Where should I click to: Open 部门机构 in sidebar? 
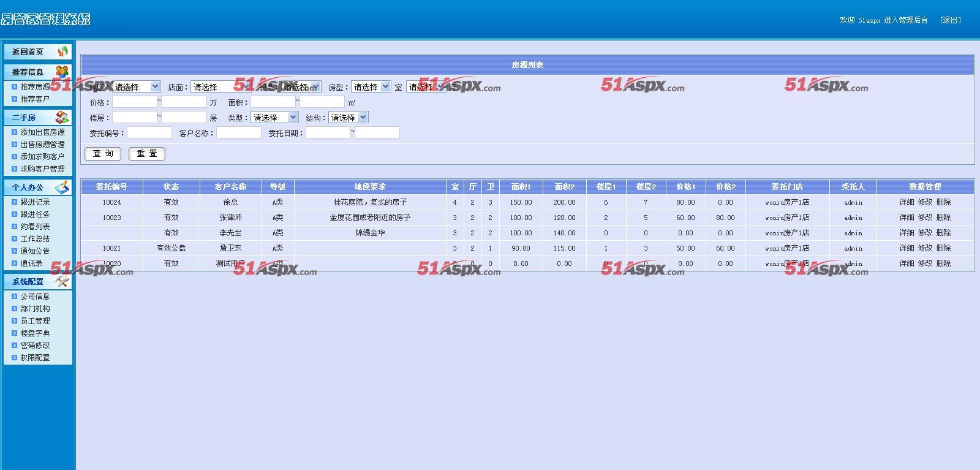click(35, 308)
